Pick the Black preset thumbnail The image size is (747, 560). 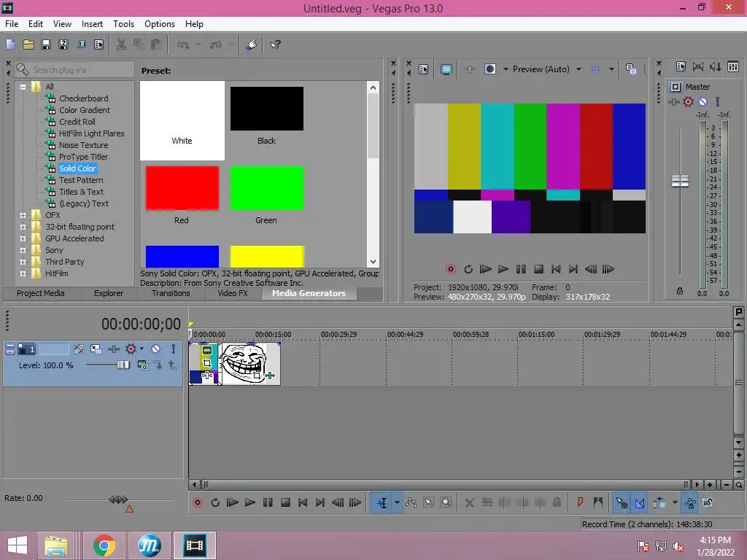(267, 109)
